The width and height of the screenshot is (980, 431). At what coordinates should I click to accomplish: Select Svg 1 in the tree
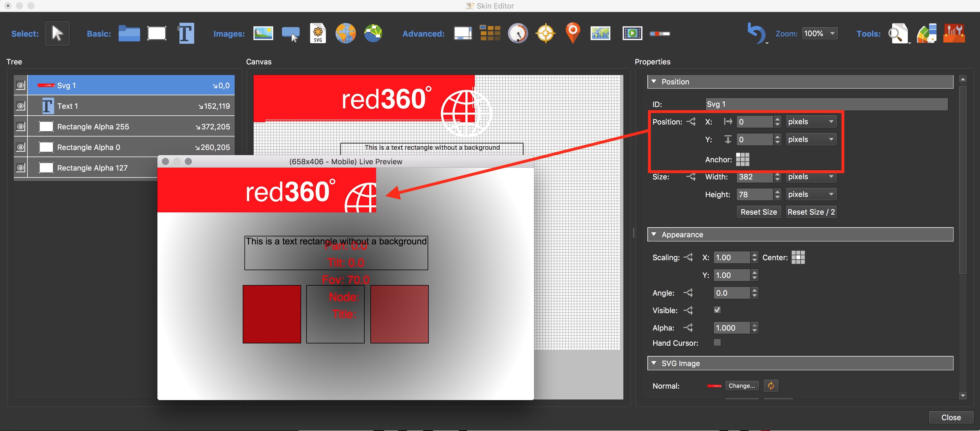pyautogui.click(x=131, y=85)
